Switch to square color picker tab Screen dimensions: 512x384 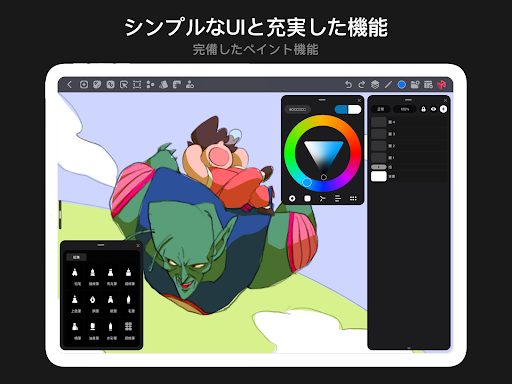point(307,199)
